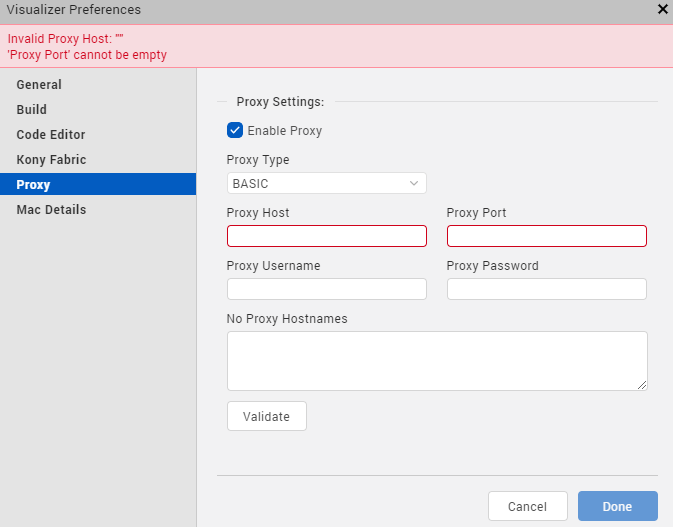Screen dimensions: 673x527
Task: Click the Proxy Type dropdown chevron arrow
Action: click(x=414, y=183)
